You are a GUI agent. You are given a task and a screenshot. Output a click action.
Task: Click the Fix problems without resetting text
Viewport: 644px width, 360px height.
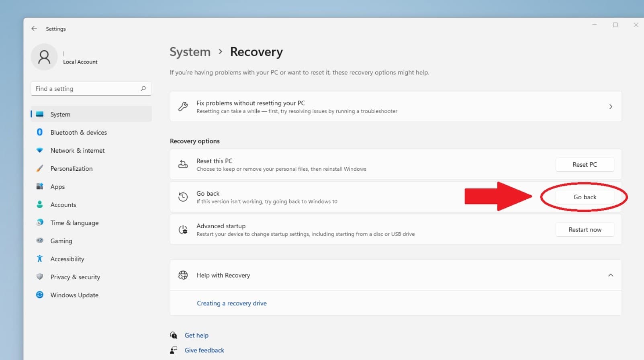pyautogui.click(x=250, y=103)
